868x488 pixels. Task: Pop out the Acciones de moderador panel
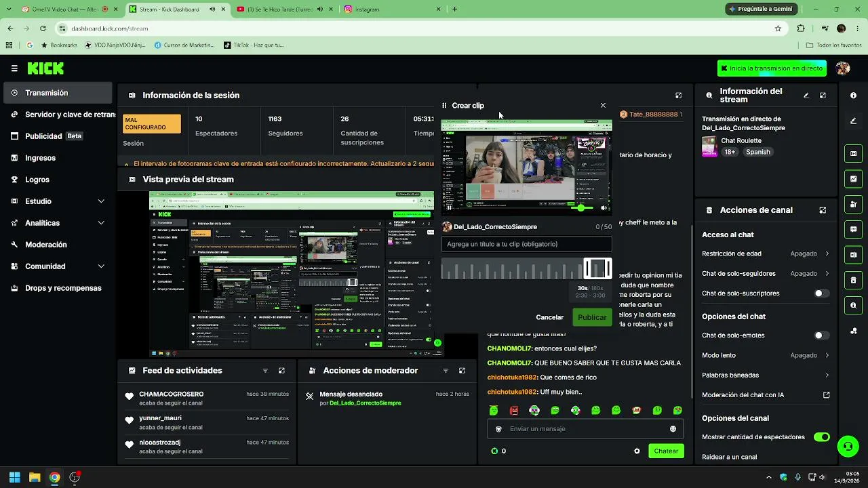click(x=462, y=371)
